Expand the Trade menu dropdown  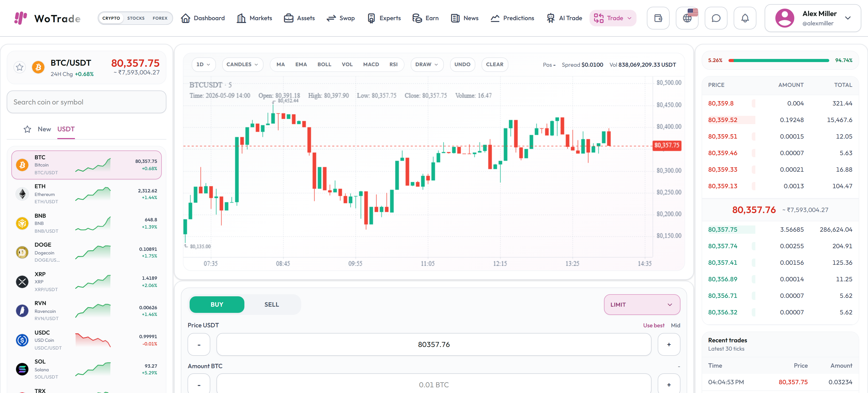pos(613,18)
